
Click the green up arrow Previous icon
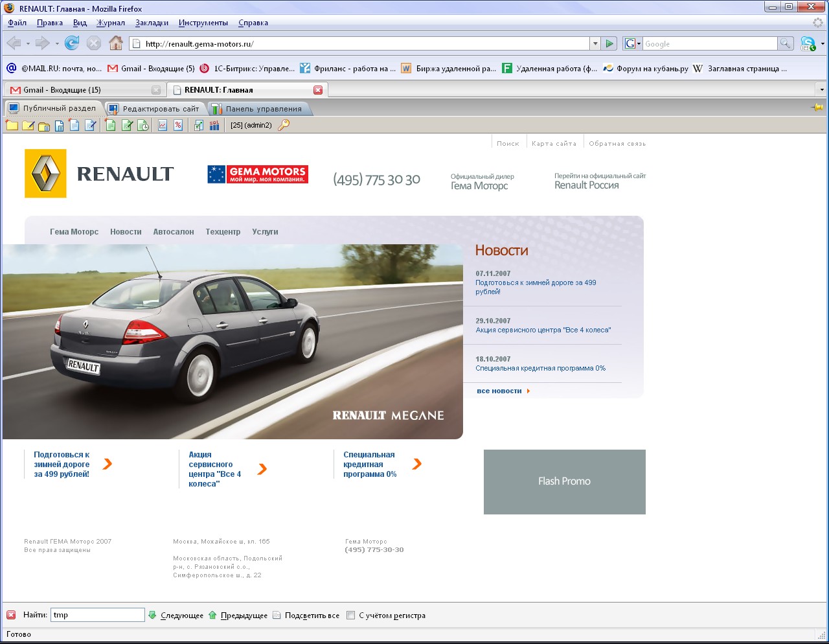(x=212, y=615)
